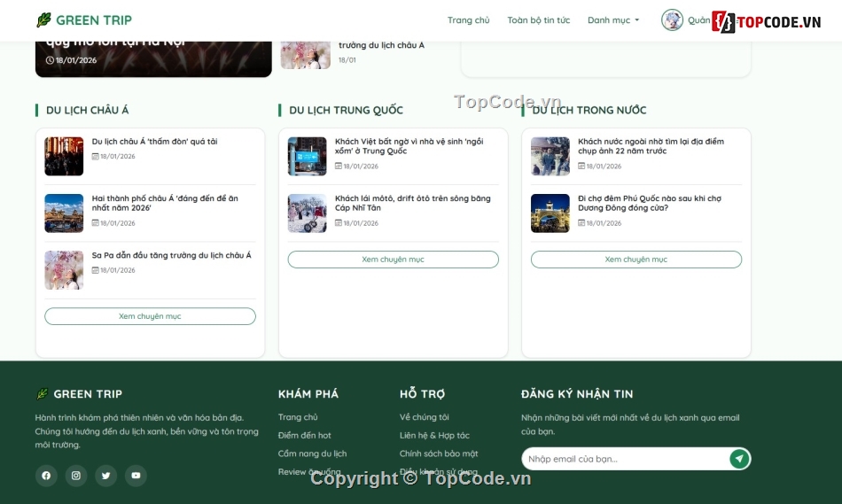842x504 pixels.
Task: Open the Instagram icon in footer
Action: pos(76,476)
